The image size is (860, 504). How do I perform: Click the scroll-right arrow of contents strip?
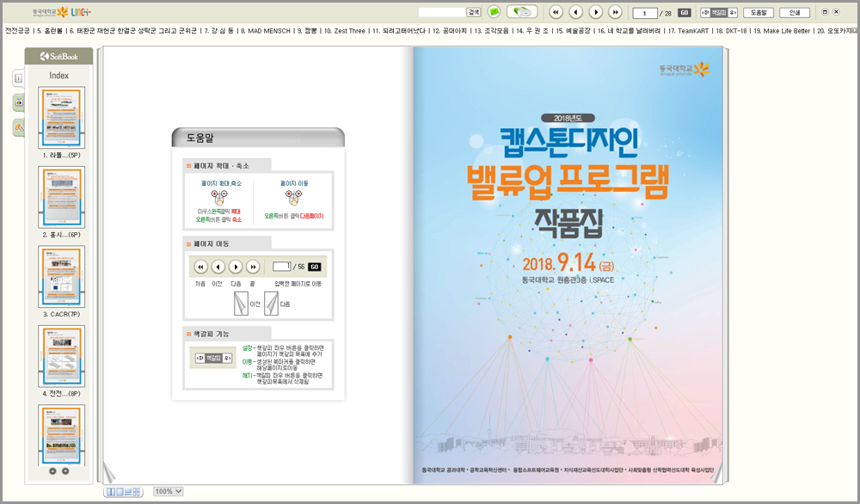(x=855, y=31)
